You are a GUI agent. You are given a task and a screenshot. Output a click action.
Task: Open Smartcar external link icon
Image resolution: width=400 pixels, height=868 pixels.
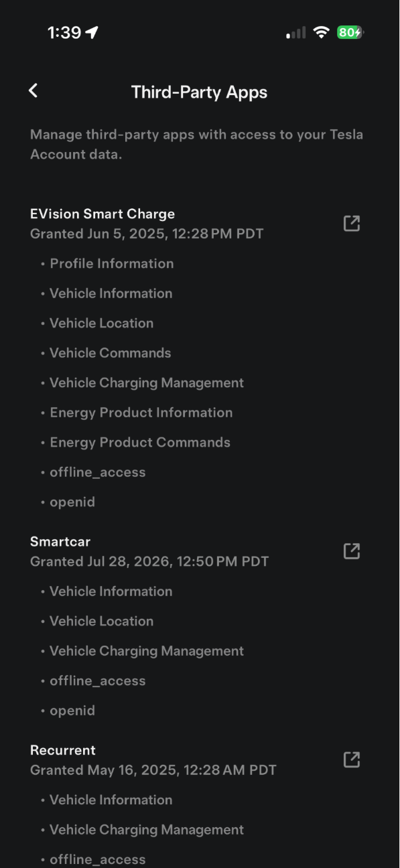coord(352,551)
